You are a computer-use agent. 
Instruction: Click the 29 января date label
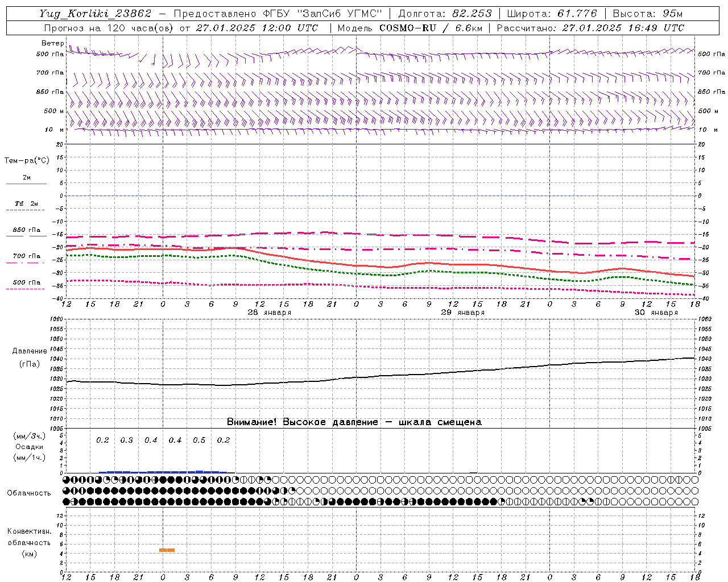point(463,313)
